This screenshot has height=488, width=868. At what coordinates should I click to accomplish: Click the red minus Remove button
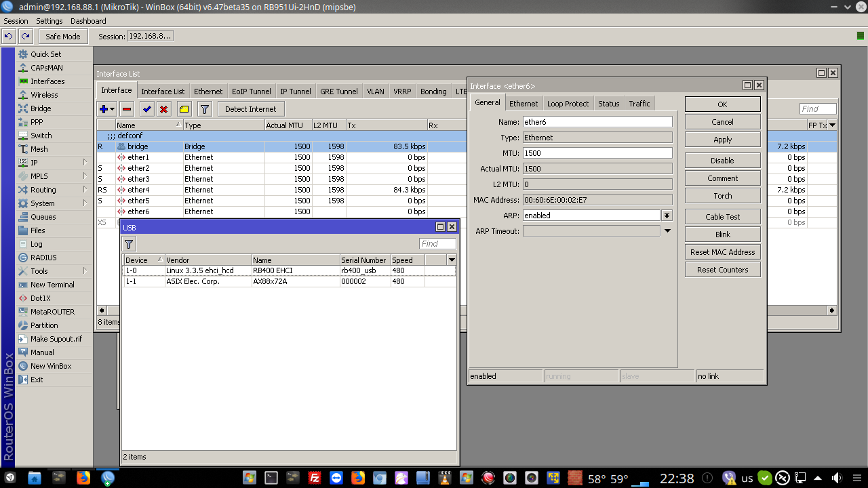coord(127,108)
